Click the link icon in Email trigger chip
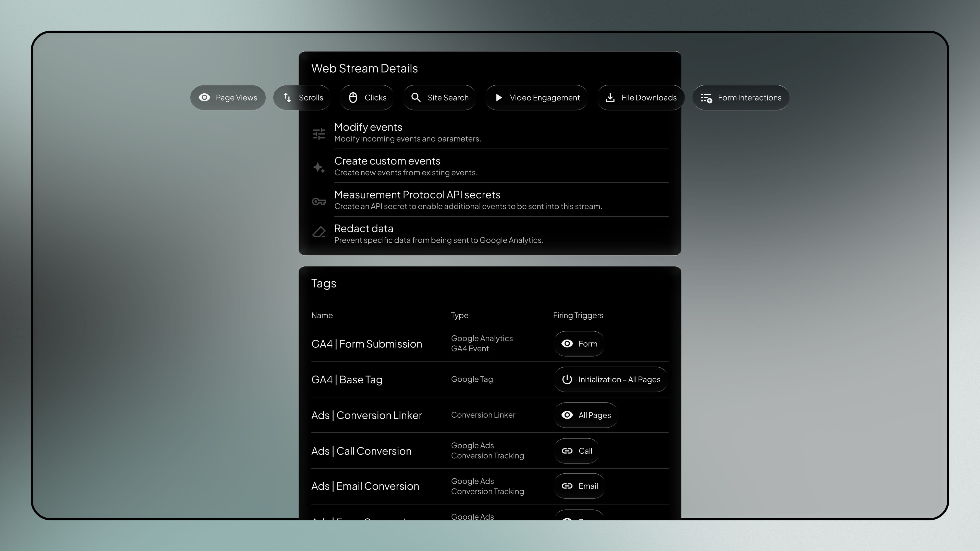Screen dimensions: 980x551 (567, 486)
